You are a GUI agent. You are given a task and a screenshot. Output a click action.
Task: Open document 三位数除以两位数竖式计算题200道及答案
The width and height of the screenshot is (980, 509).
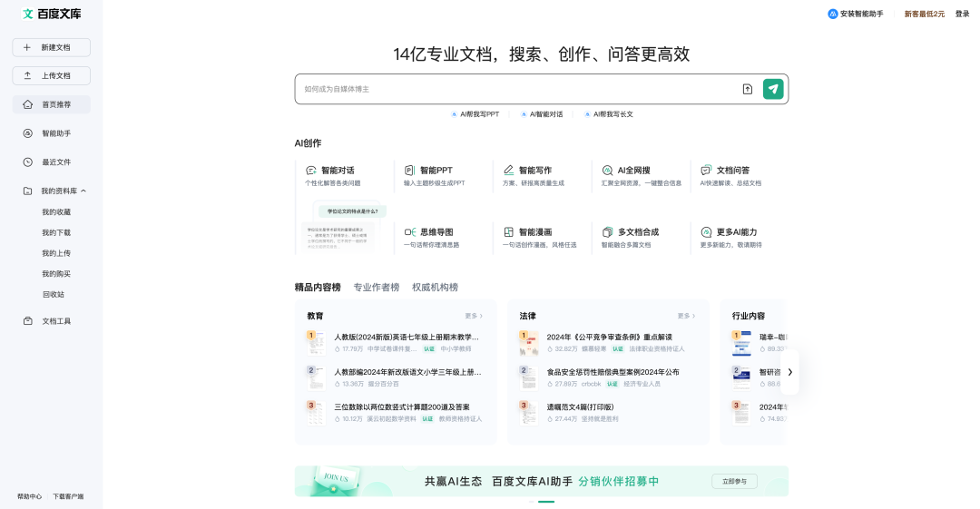[402, 407]
